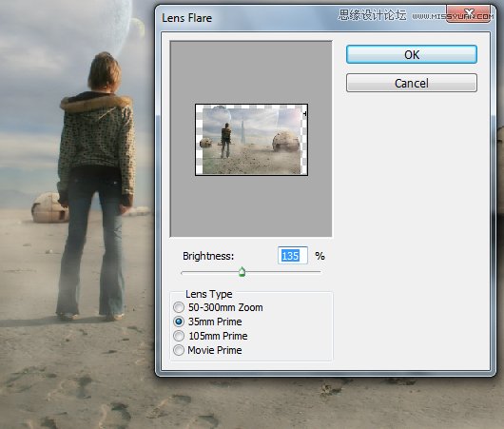This screenshot has height=429, width=504.
Task: Set flare center on the preview's standing figure
Action: click(x=225, y=140)
